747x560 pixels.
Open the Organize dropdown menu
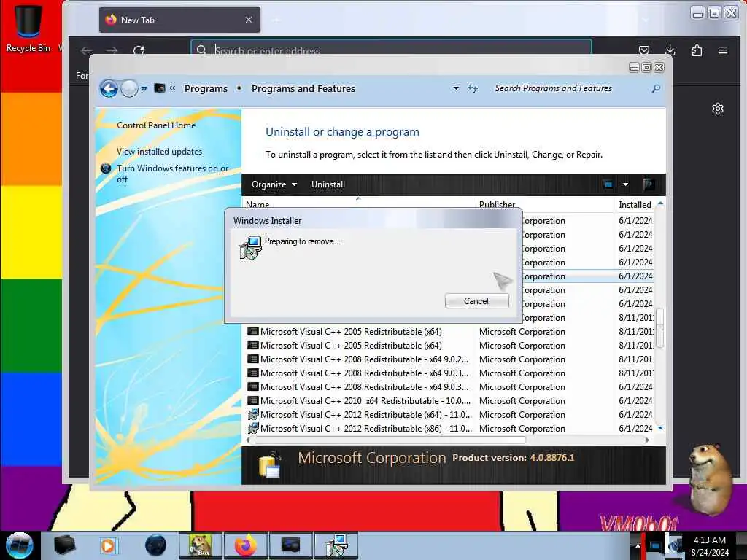tap(274, 184)
